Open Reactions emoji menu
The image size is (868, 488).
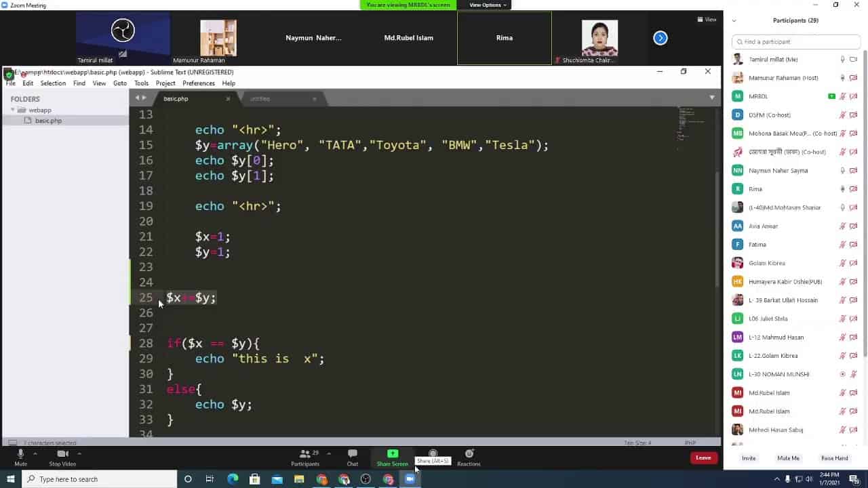tap(469, 454)
